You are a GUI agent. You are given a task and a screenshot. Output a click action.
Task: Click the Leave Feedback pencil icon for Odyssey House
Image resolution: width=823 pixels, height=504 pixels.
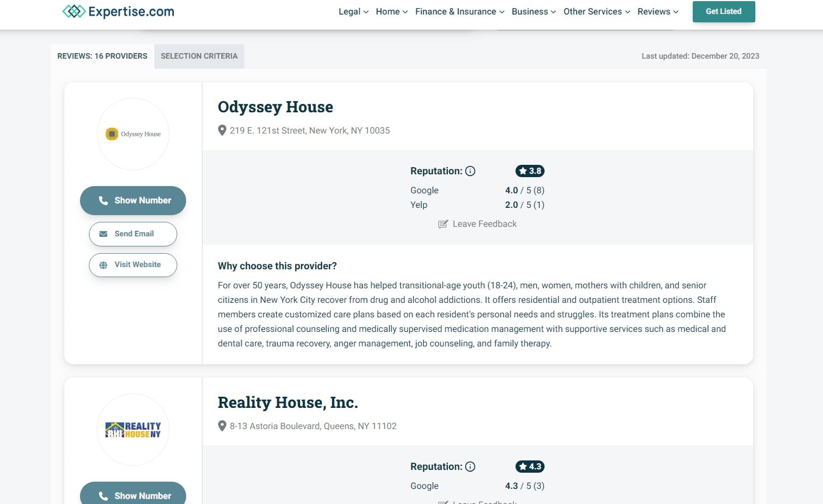(443, 224)
